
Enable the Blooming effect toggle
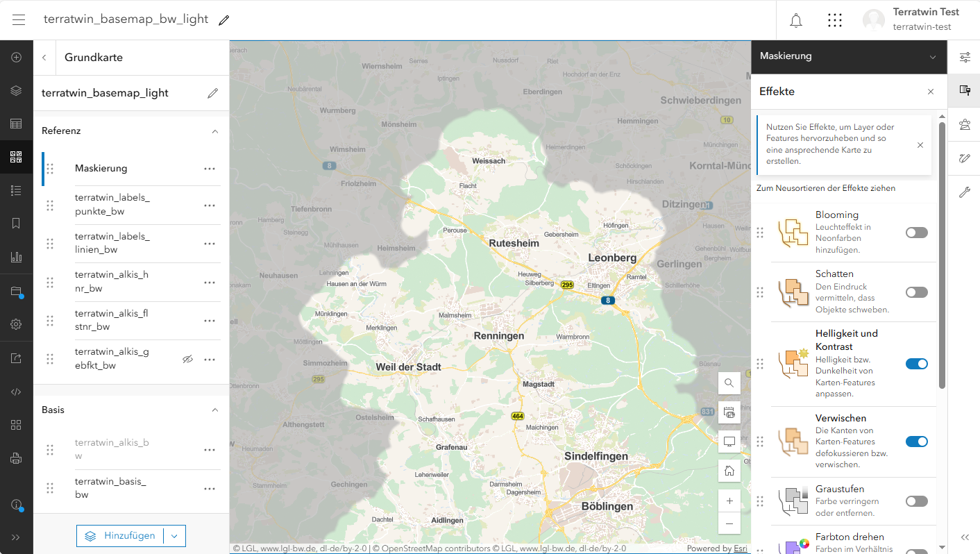(916, 233)
